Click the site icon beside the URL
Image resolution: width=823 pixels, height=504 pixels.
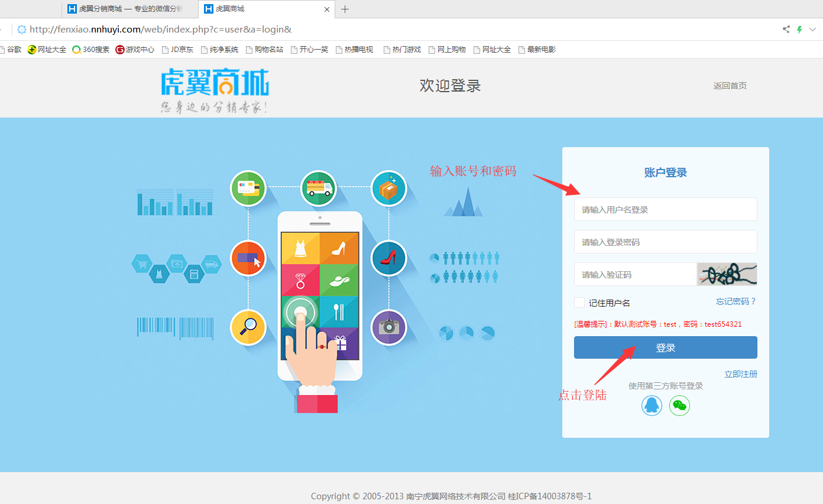pyautogui.click(x=22, y=29)
